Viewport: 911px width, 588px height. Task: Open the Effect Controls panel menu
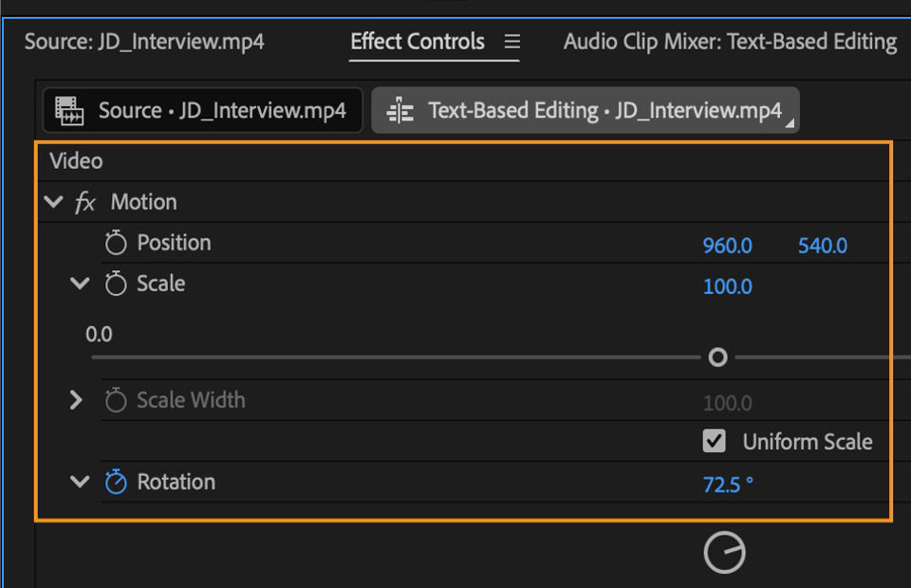511,42
